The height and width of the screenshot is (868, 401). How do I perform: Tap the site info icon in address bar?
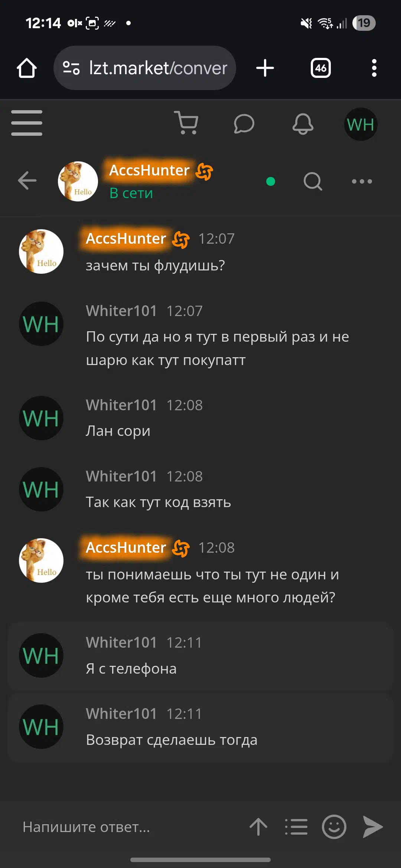coord(71,68)
